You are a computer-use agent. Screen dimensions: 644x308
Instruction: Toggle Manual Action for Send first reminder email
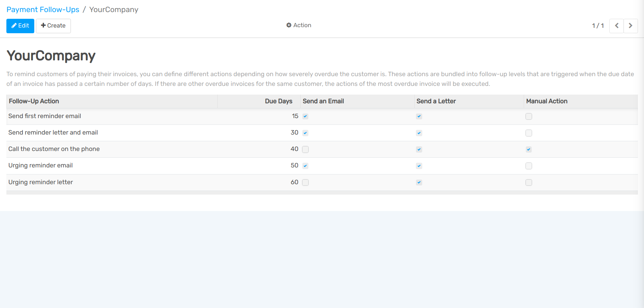point(528,116)
